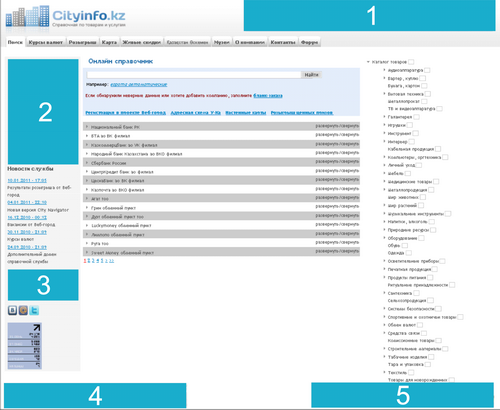Image resolution: width=500 pixels, height=410 pixels.
Task: Expand the Компьютеры, оргтехника tree node
Action: (384, 157)
